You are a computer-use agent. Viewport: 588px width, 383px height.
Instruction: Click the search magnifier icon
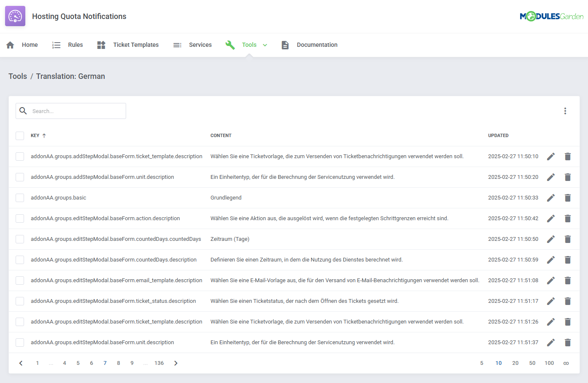click(23, 111)
